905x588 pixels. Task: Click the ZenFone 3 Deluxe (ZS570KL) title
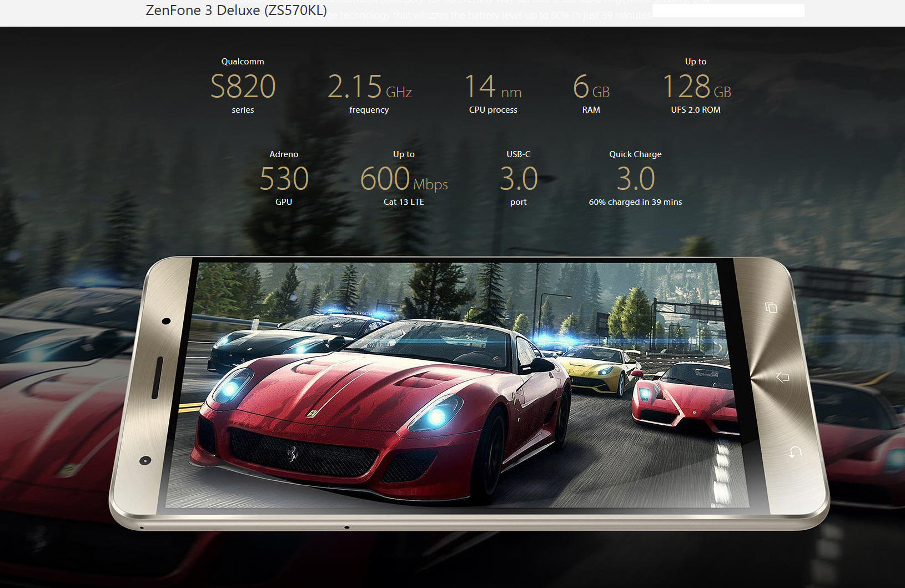[x=236, y=10]
